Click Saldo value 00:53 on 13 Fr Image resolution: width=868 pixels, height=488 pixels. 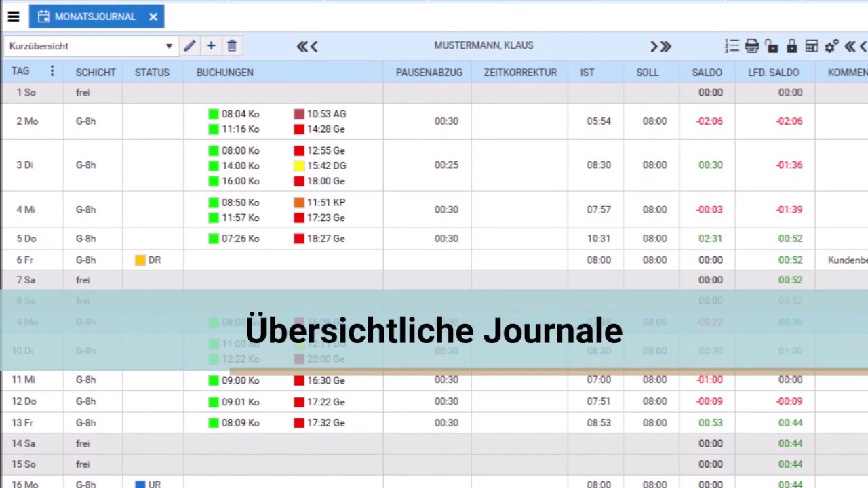point(711,422)
